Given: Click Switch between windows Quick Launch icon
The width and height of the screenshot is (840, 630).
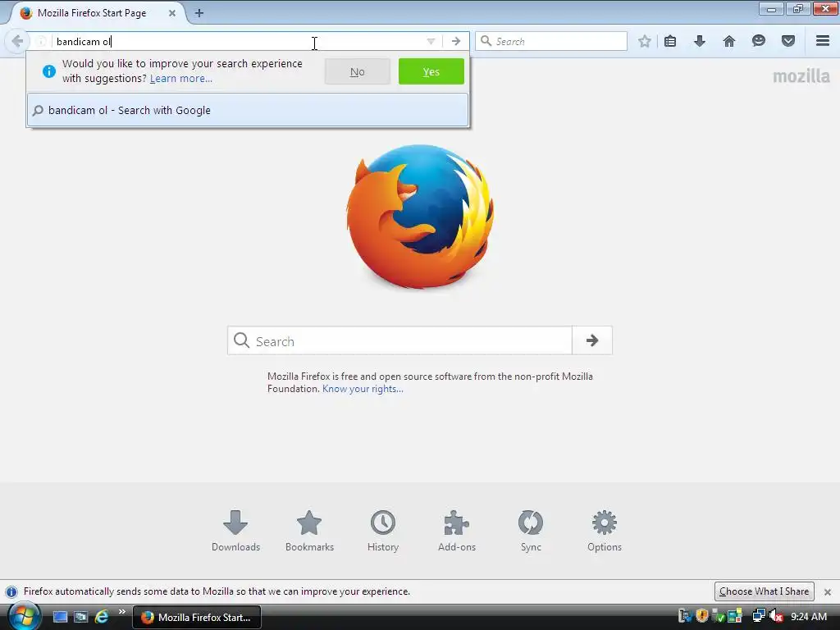Looking at the screenshot, I should tap(80, 617).
